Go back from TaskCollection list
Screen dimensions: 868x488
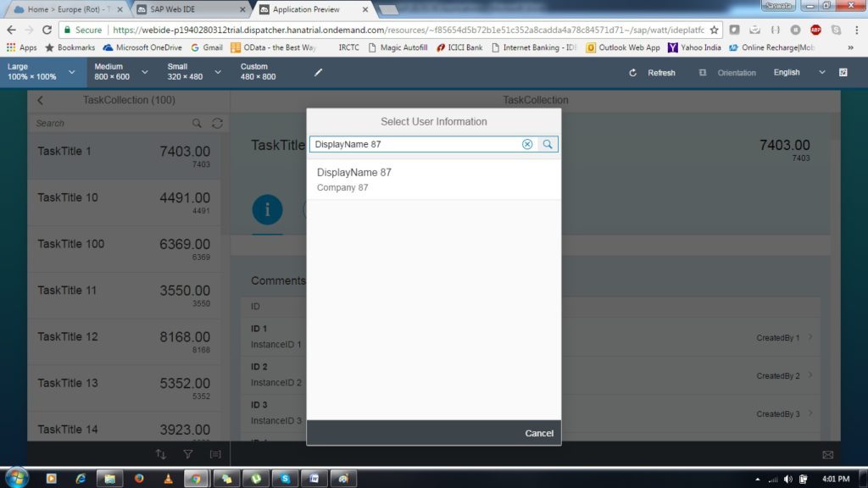[41, 100]
